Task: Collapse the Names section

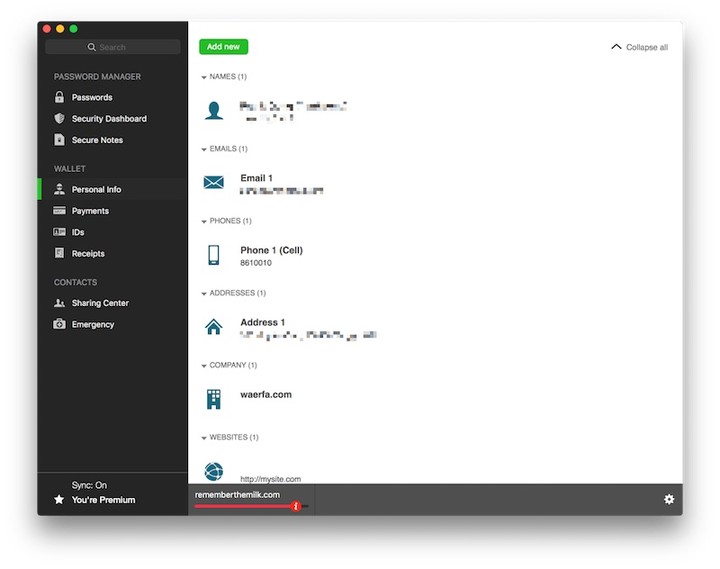Action: [x=204, y=77]
